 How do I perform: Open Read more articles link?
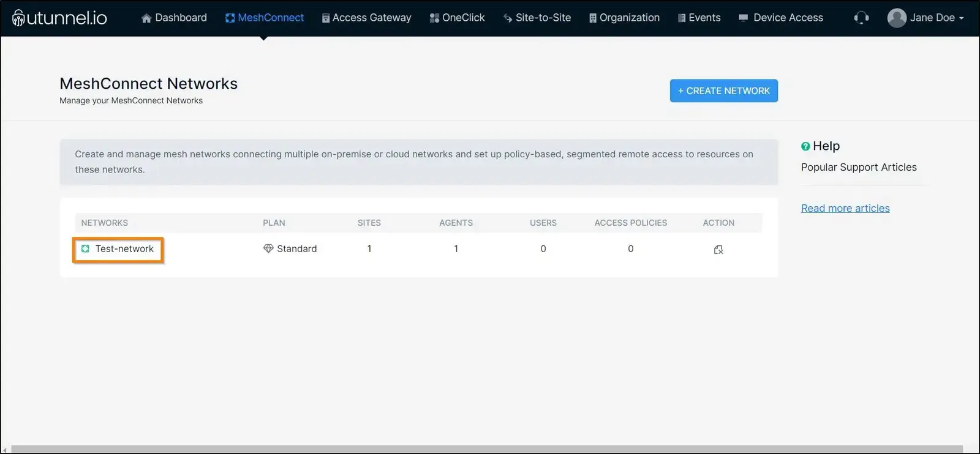tap(845, 209)
